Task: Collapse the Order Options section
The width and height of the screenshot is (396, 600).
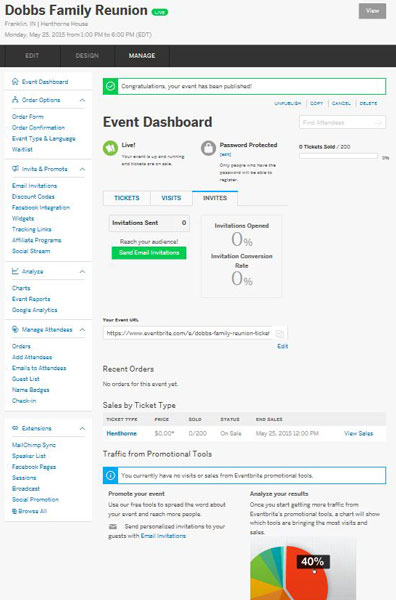Action: pos(82,100)
